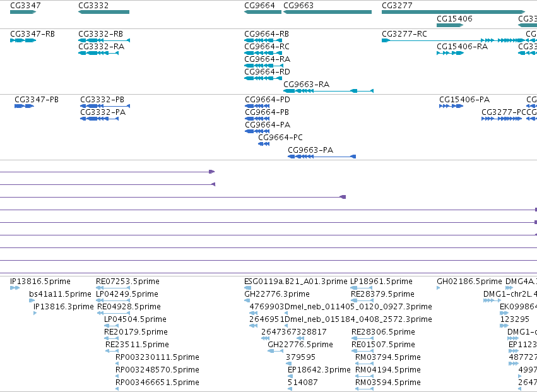Select protein CG15406-PA
Image resolution: width=537 pixels, height=392 pixels.
(x=464, y=100)
